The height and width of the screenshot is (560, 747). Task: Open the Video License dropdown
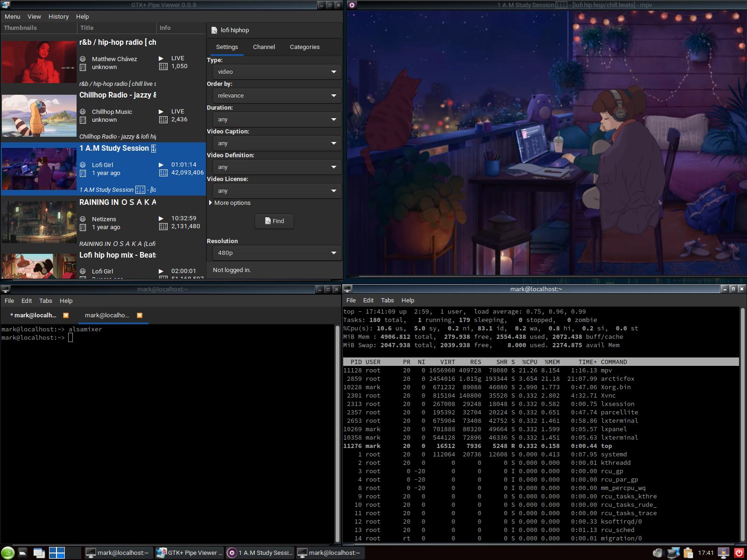tap(277, 191)
